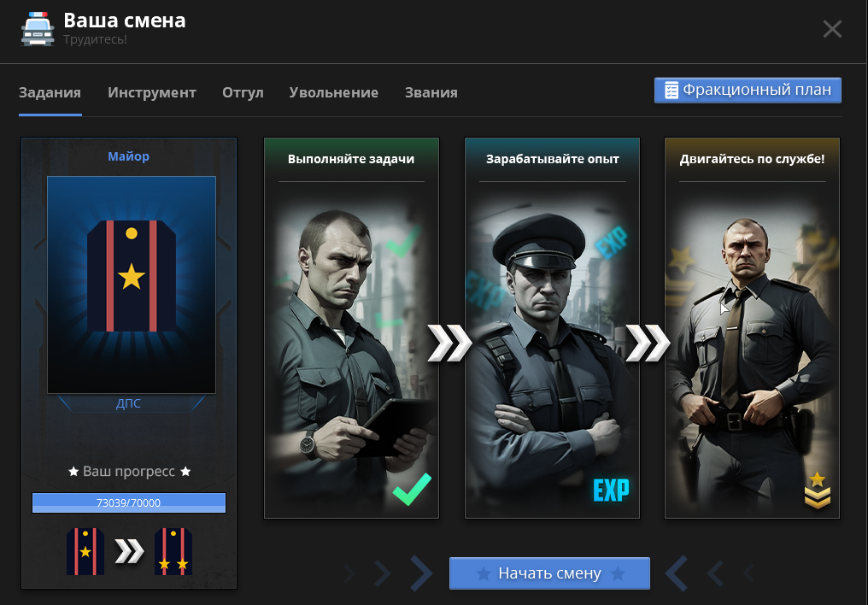Viewport: 868px width, 605px height.
Task: Start shift with Начать смену button
Action: (x=549, y=573)
